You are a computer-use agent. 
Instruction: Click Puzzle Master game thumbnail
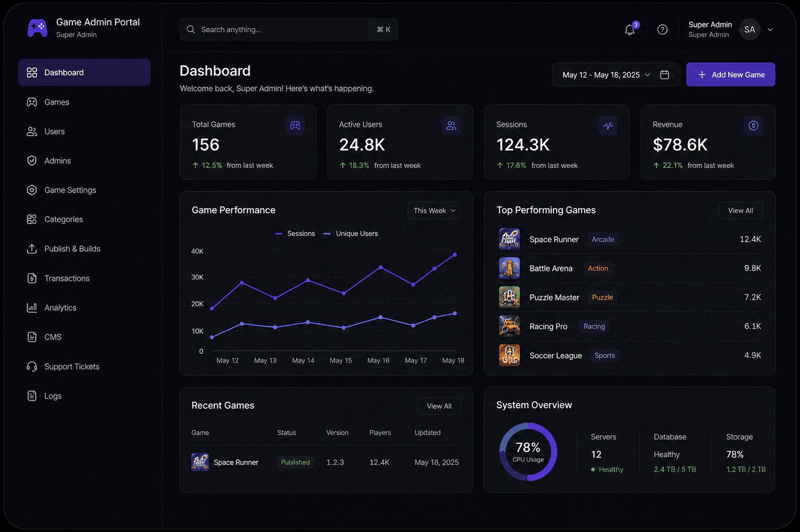point(509,297)
